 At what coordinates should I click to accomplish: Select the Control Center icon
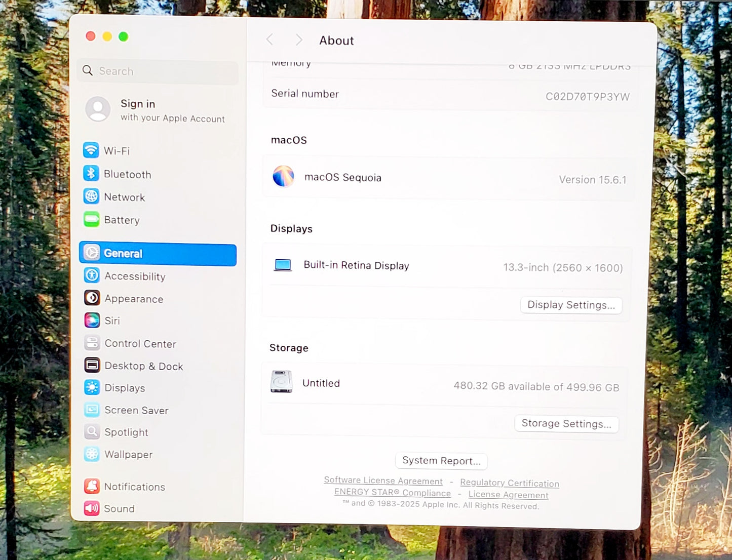point(92,343)
